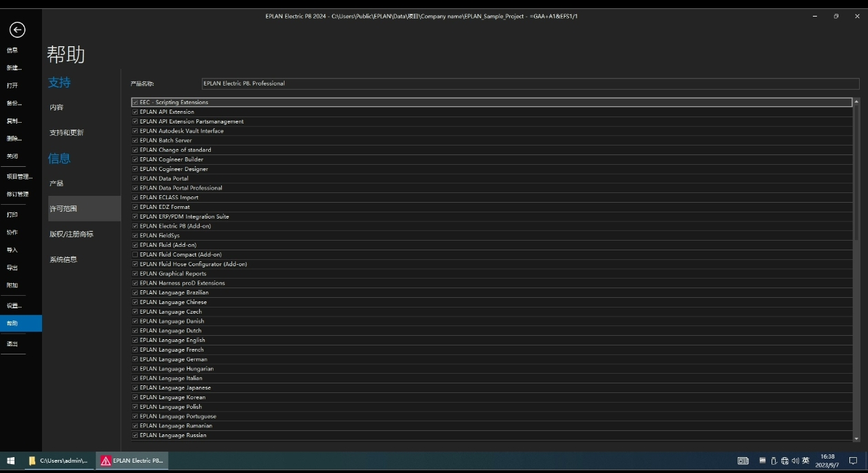
Task: Toggle EPLAN Language Chinese checkbox
Action: (135, 302)
